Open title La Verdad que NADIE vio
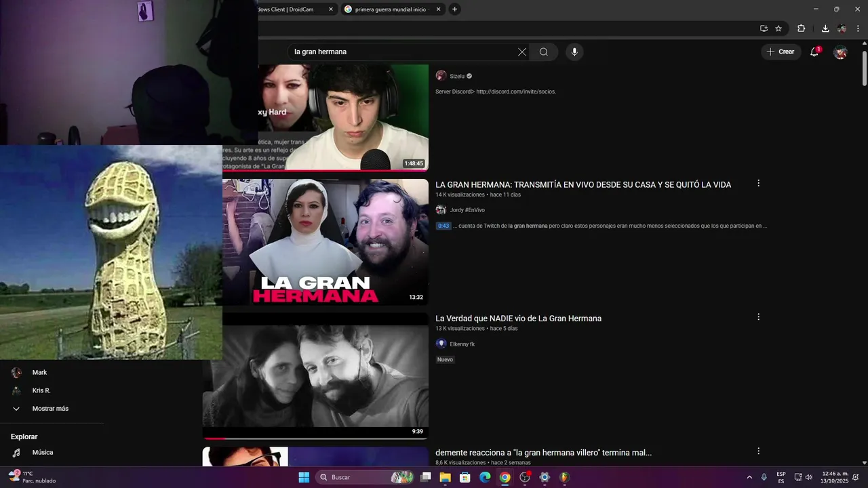Image resolution: width=868 pixels, height=488 pixels. [x=518, y=319]
